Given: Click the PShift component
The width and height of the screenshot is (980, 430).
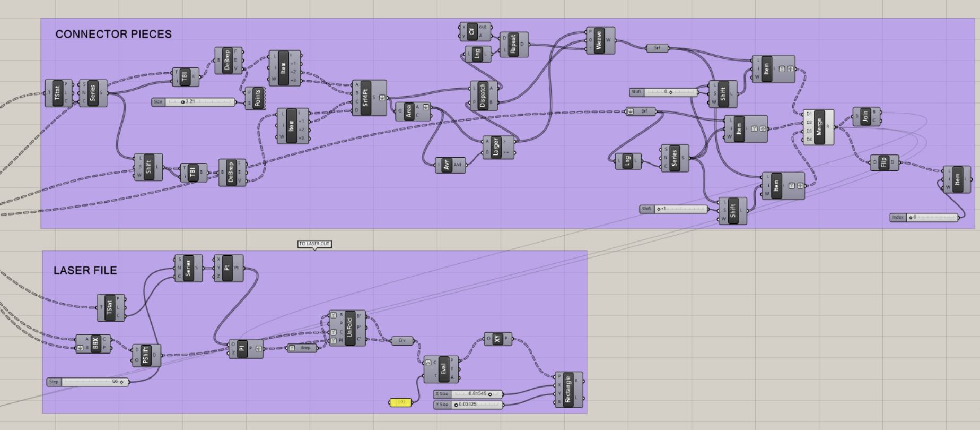Looking at the screenshot, I should click(146, 355).
